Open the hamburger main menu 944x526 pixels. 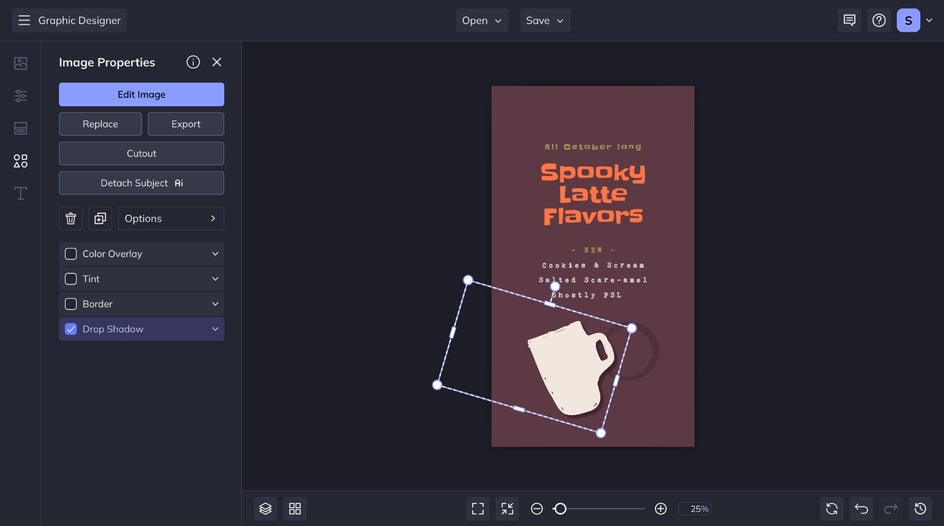pyautogui.click(x=24, y=20)
